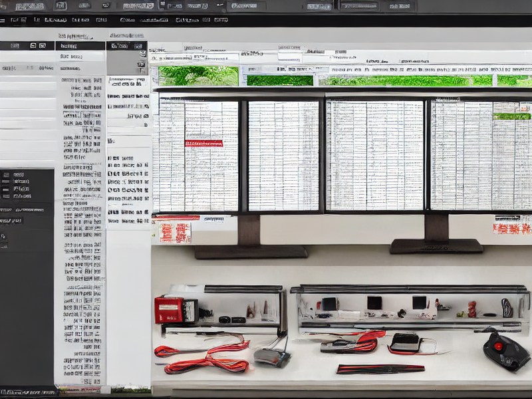
Task: Click the red text block below the first monitor
Action: pyautogui.click(x=175, y=233)
